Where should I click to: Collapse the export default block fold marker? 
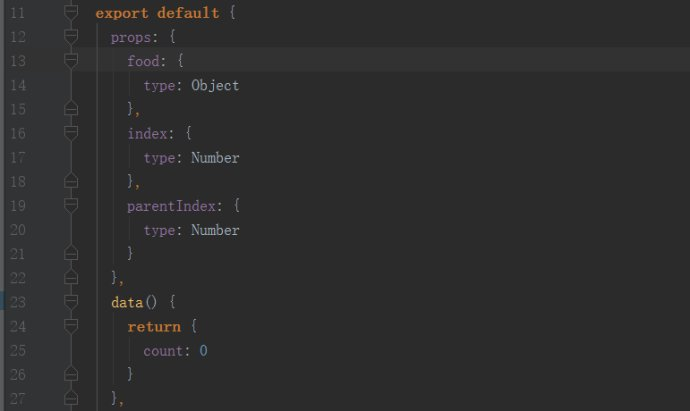[70, 13]
